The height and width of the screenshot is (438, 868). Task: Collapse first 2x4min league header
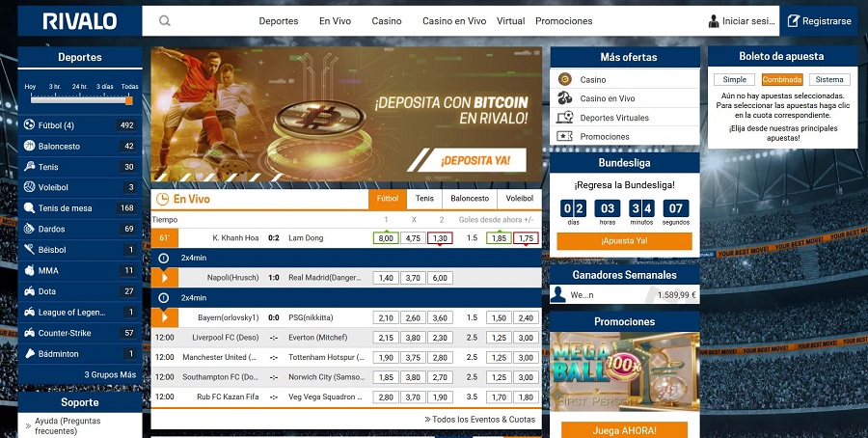[346, 258]
